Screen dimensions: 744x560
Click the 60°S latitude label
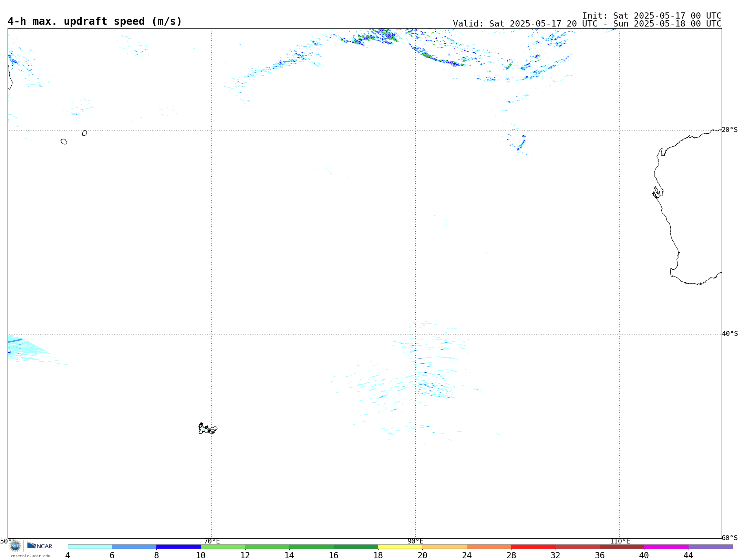[730, 538]
